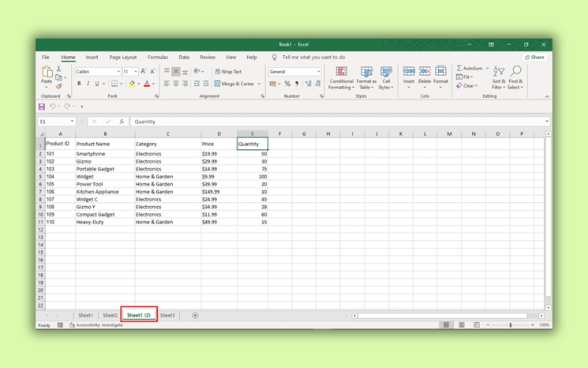
Task: Click the Accounting Number Format icon
Action: tap(273, 84)
